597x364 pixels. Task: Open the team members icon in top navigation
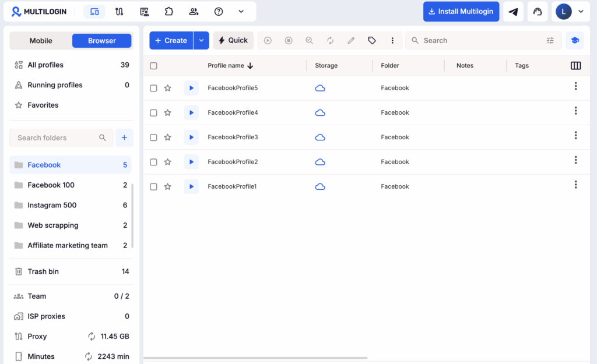coord(194,12)
